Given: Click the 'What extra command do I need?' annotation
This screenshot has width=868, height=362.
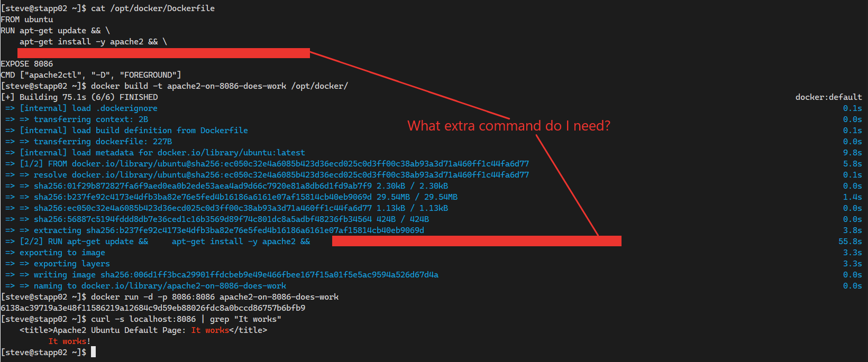Looking at the screenshot, I should coord(509,126).
